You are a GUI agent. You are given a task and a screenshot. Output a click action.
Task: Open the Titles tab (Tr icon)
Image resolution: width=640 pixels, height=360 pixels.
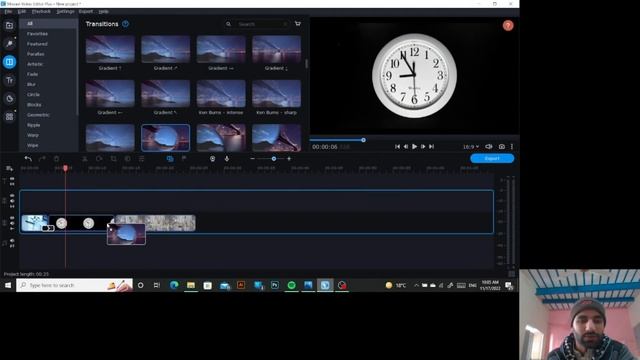9,80
